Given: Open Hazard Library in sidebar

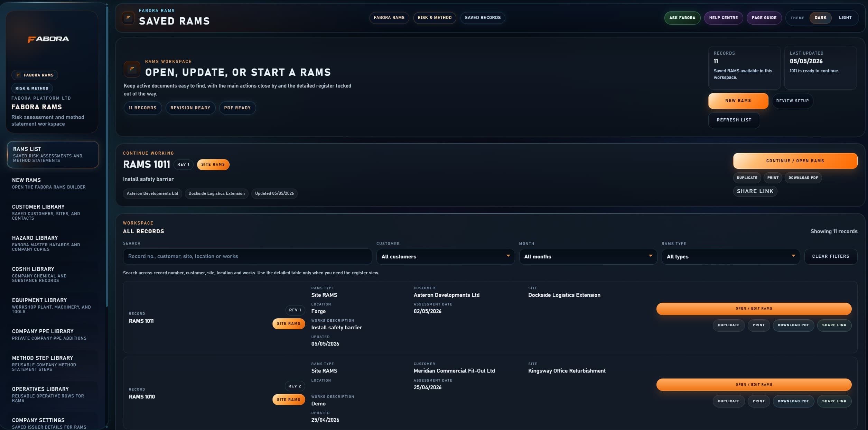Looking at the screenshot, I should click(x=53, y=243).
